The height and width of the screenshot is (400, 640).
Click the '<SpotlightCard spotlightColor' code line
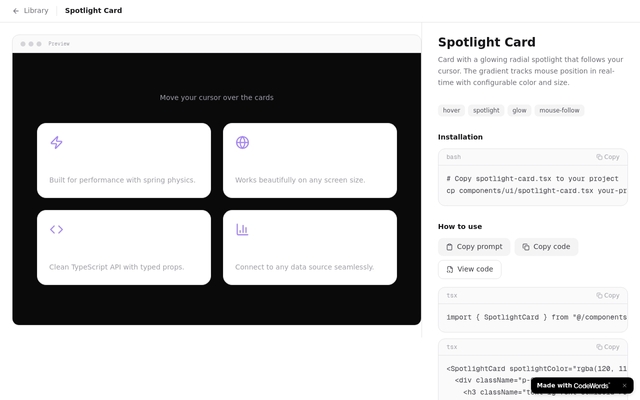point(536,369)
